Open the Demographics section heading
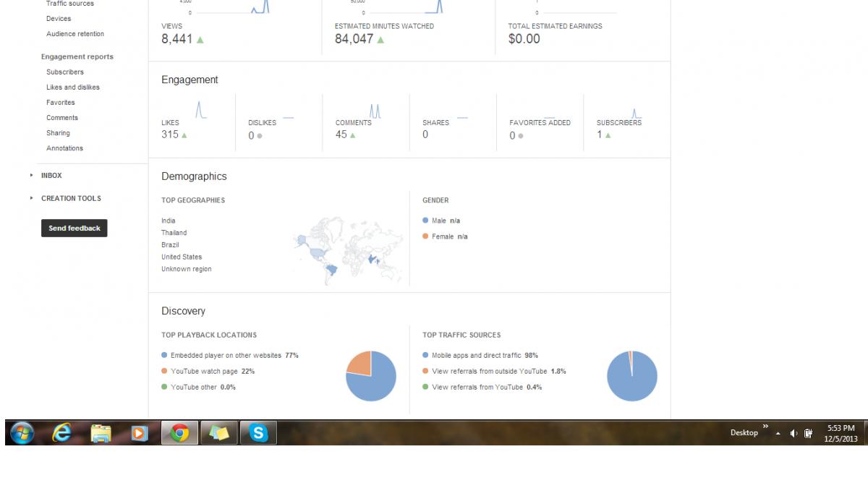 pyautogui.click(x=194, y=176)
